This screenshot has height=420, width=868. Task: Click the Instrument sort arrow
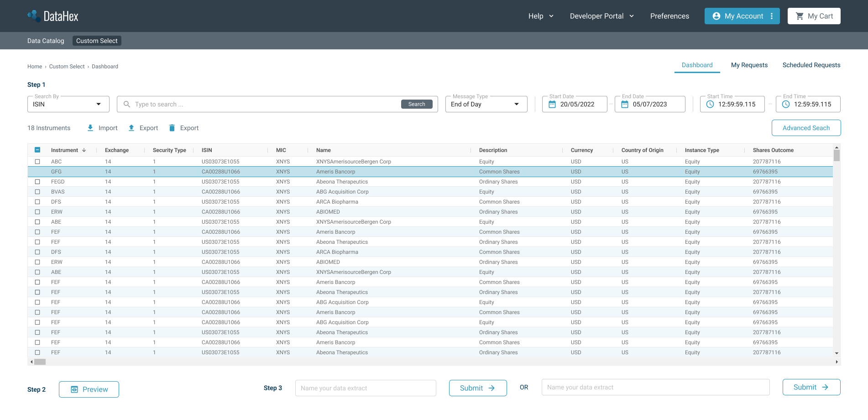point(84,150)
